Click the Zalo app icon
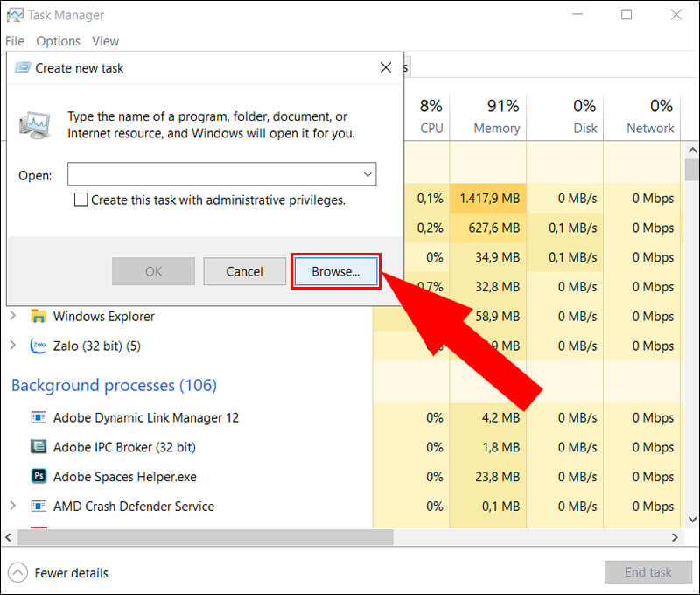Screen dimensions: 700x595 (38, 346)
